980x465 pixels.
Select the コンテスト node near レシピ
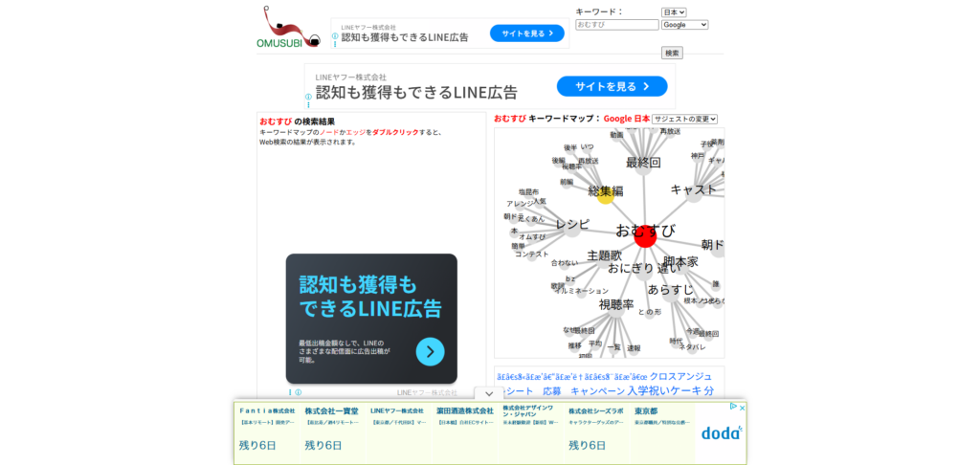[x=532, y=255]
